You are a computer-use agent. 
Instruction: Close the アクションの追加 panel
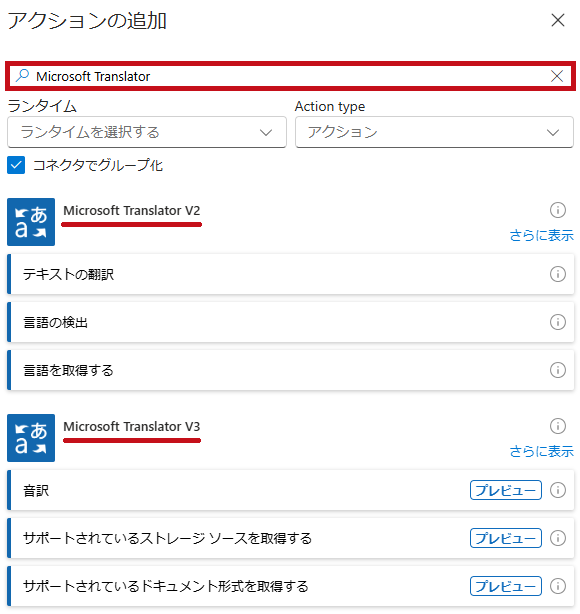point(558,20)
